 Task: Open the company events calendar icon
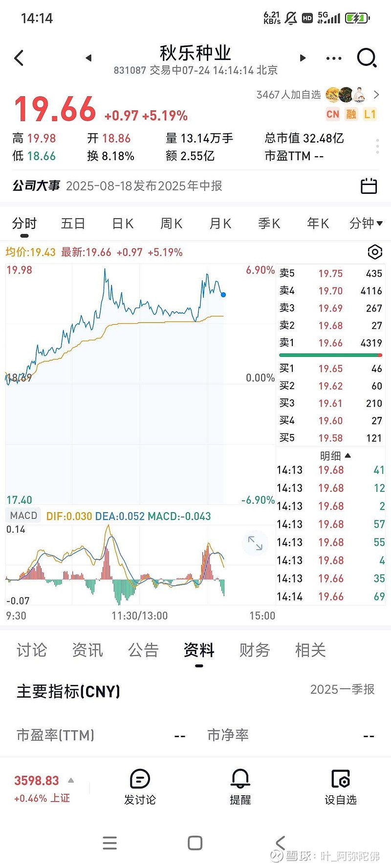369,186
